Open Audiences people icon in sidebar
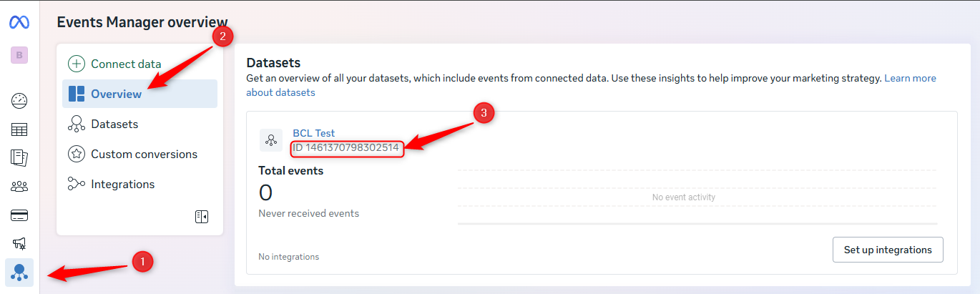Viewport: 980px width, 294px height. pos(19,187)
